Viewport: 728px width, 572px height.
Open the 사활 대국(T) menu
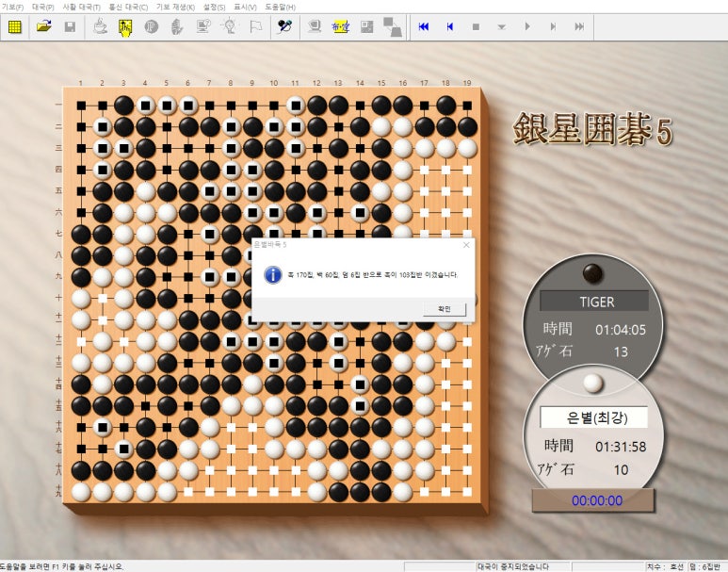(x=81, y=7)
